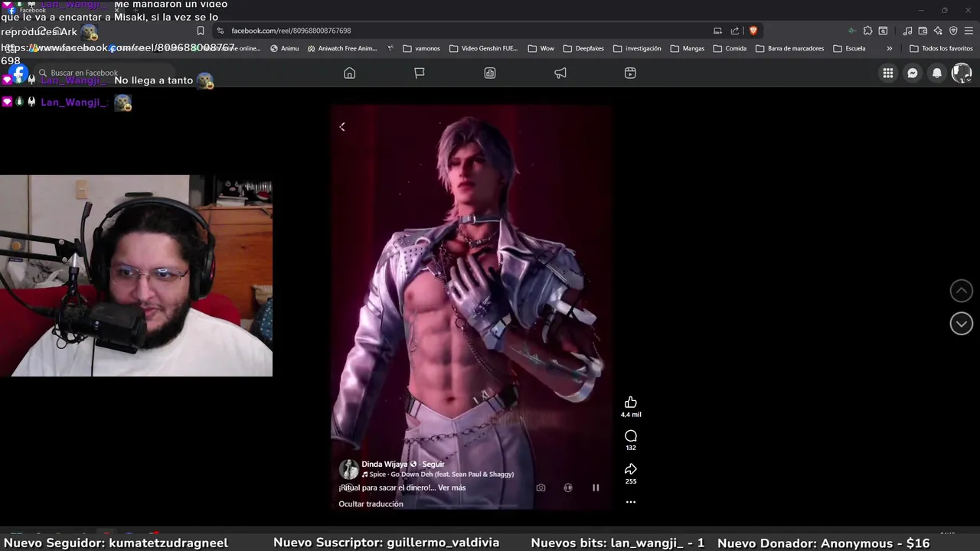Go to Facebook Home icon
This screenshot has height=551, width=980.
350,73
